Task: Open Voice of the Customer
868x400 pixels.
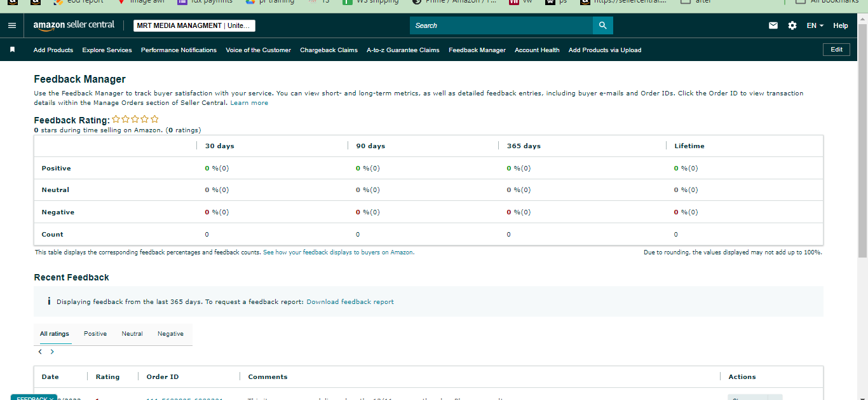Action: pyautogui.click(x=258, y=50)
